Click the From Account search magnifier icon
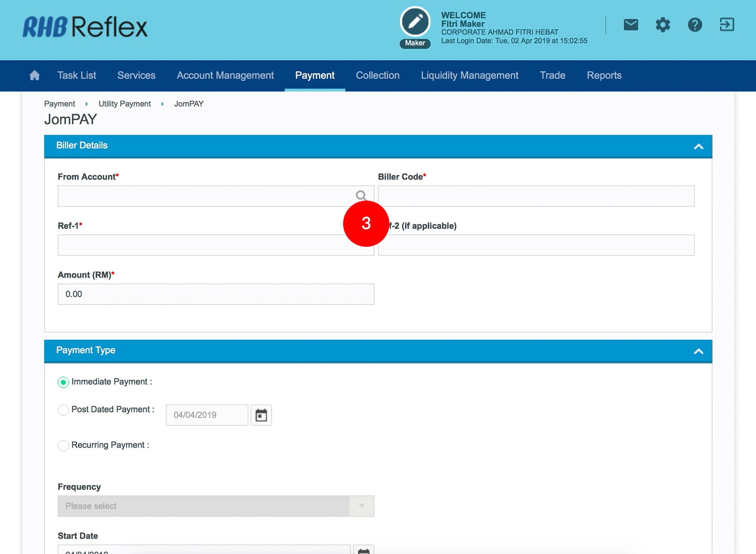Viewport: 756px width, 554px height. point(360,196)
